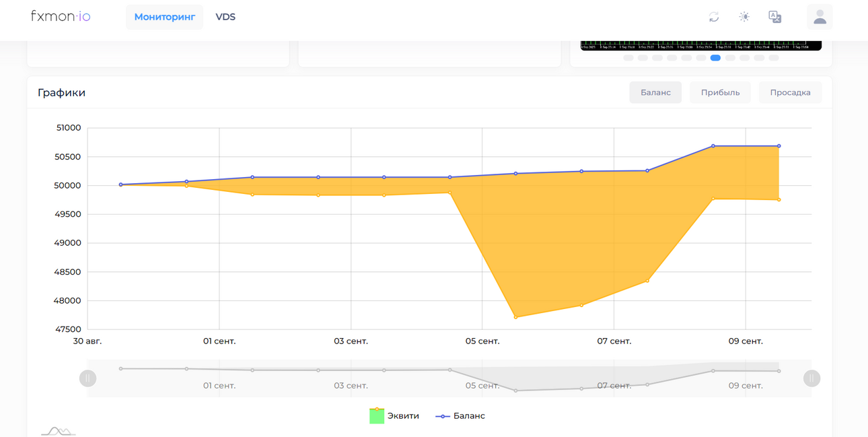This screenshot has height=437, width=868.
Task: Click the fxmon.io logo
Action: [61, 16]
